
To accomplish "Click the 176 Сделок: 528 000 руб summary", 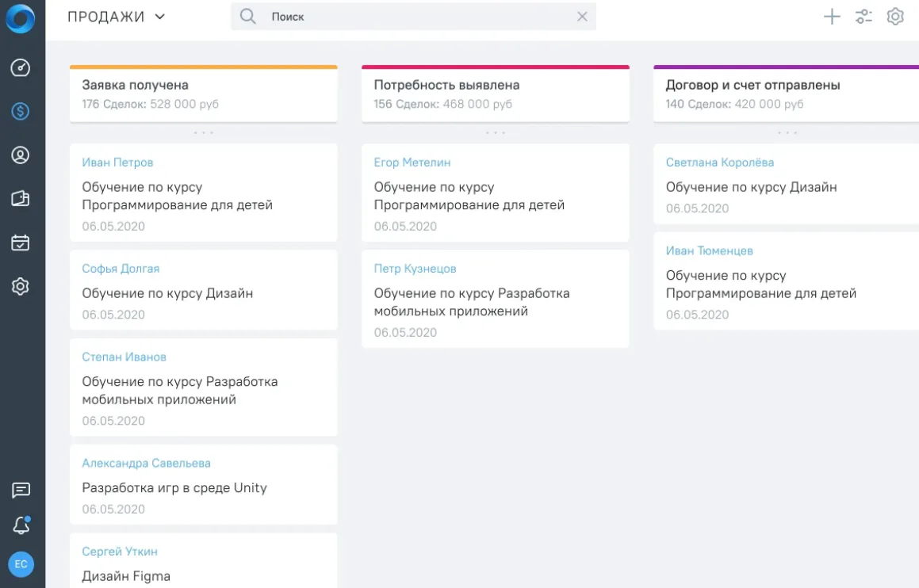I will click(150, 104).
